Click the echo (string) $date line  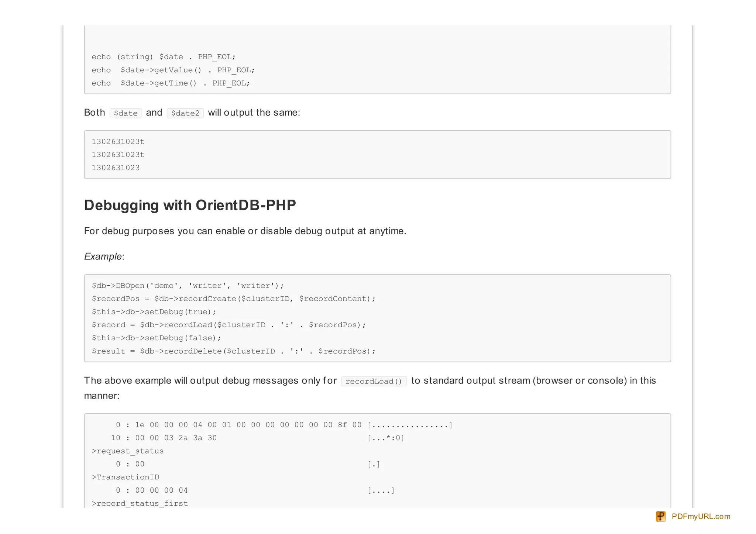pos(163,57)
